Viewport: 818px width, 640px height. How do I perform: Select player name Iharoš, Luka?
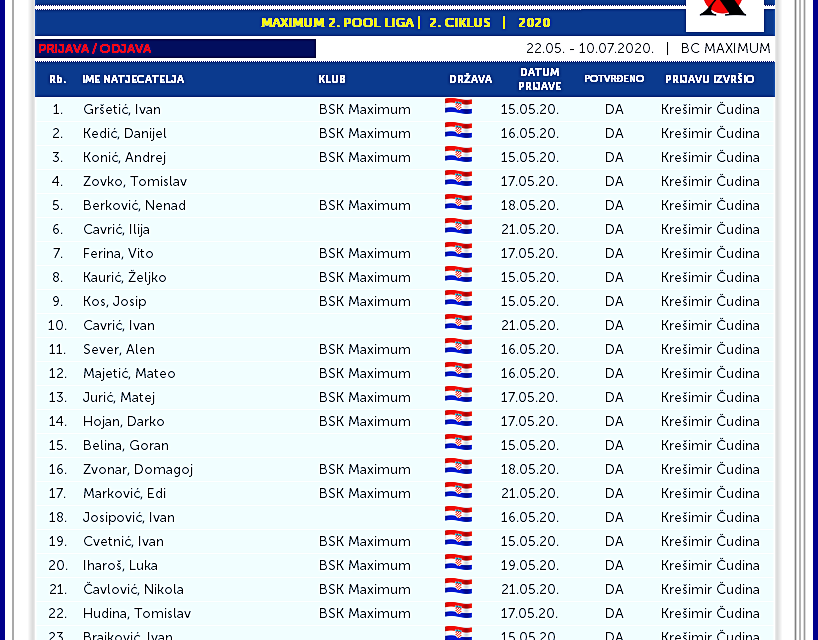click(x=120, y=565)
